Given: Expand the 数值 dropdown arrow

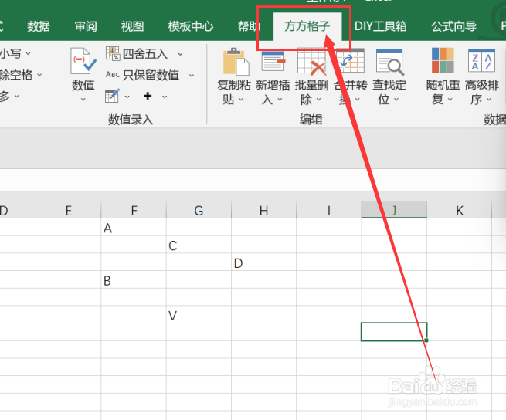Looking at the screenshot, I should (x=83, y=100).
